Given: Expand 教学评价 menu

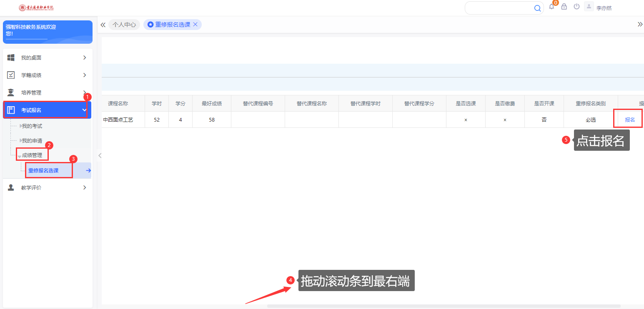Looking at the screenshot, I should click(47, 187).
